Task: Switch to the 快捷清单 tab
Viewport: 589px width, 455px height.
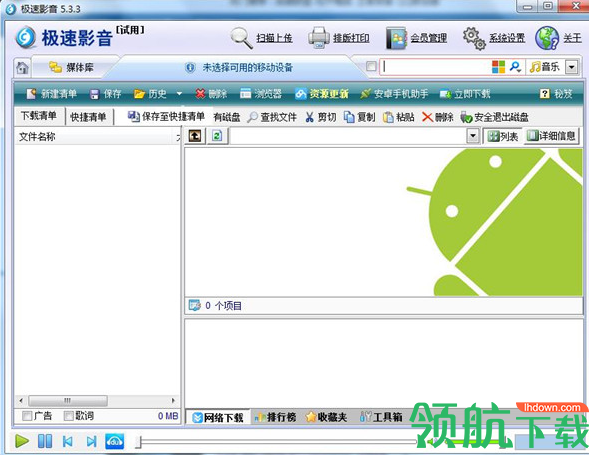Action: coord(88,117)
